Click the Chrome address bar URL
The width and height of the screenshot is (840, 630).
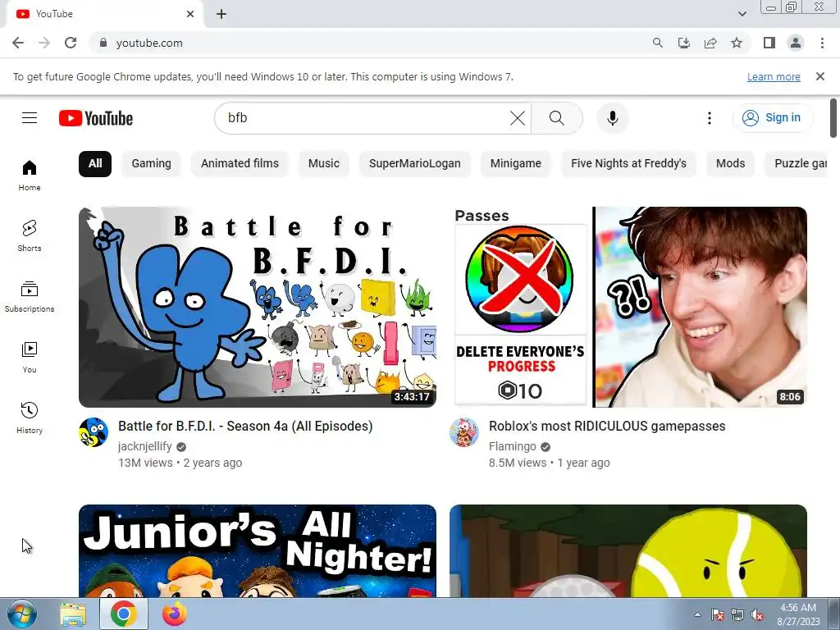point(149,43)
